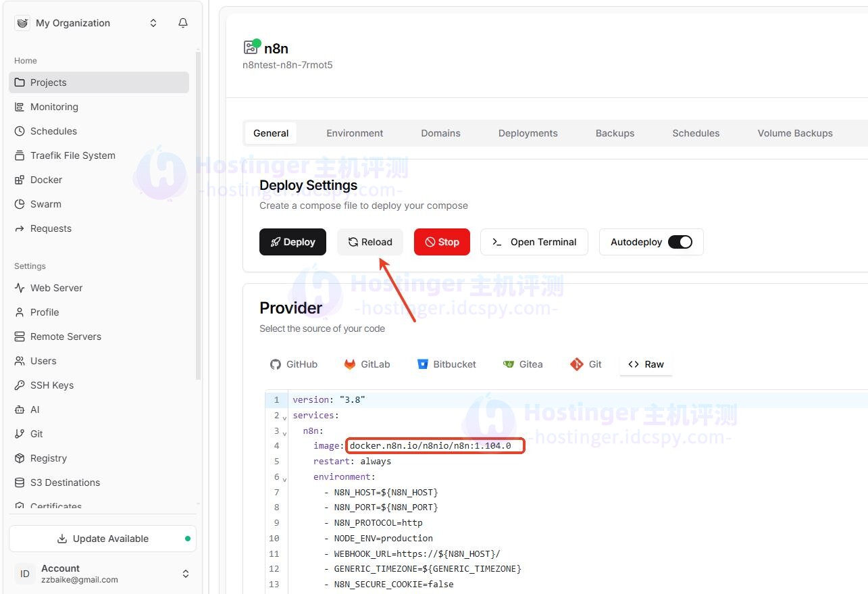The height and width of the screenshot is (594, 868).
Task: Click the image line in compose editor
Action: pyautogui.click(x=432, y=446)
